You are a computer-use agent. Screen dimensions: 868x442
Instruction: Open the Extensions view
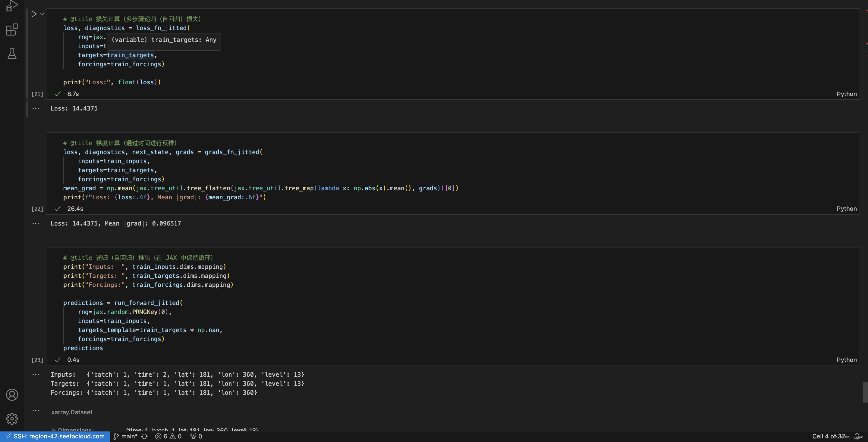tap(12, 30)
